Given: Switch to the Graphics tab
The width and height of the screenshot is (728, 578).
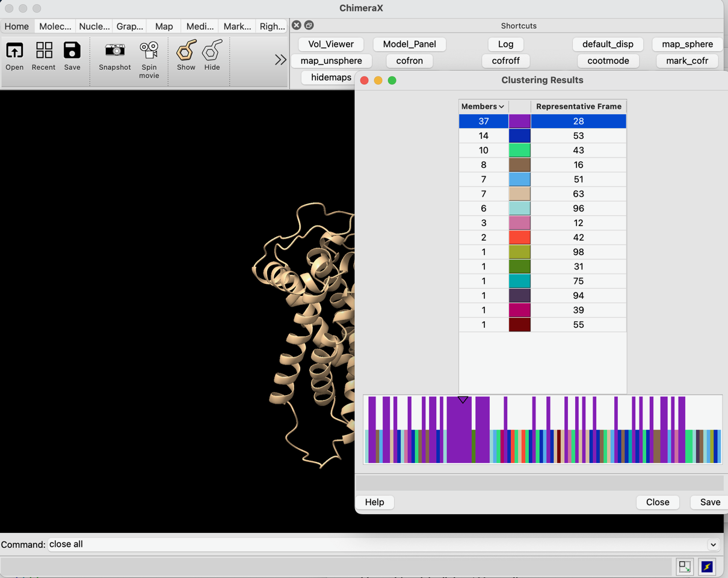Looking at the screenshot, I should pos(130,26).
